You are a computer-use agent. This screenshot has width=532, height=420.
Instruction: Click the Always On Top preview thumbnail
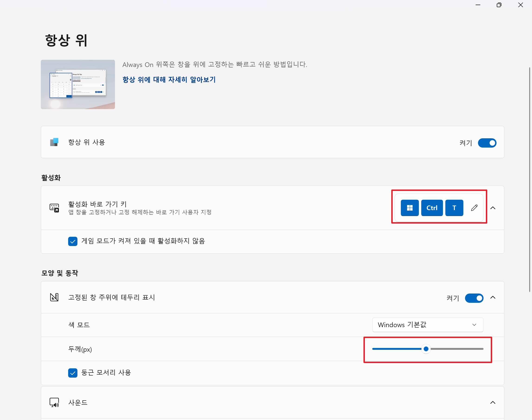pos(78,84)
